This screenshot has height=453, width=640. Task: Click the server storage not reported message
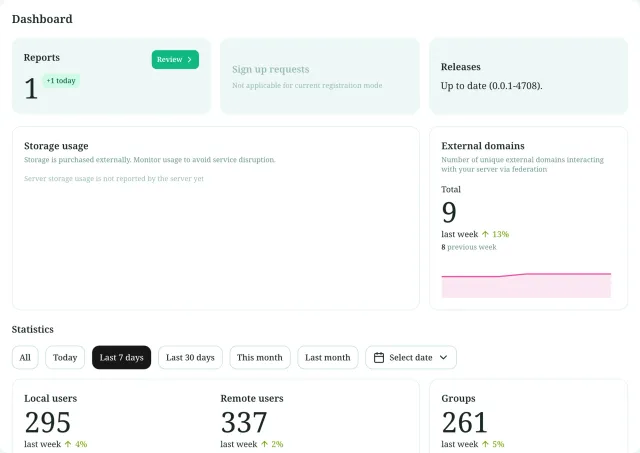point(114,179)
